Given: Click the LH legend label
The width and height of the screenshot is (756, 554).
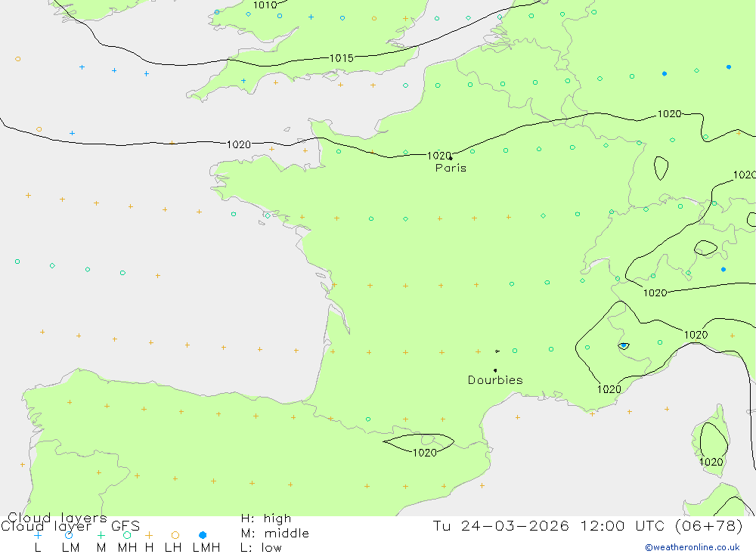Looking at the screenshot, I should click(173, 548).
